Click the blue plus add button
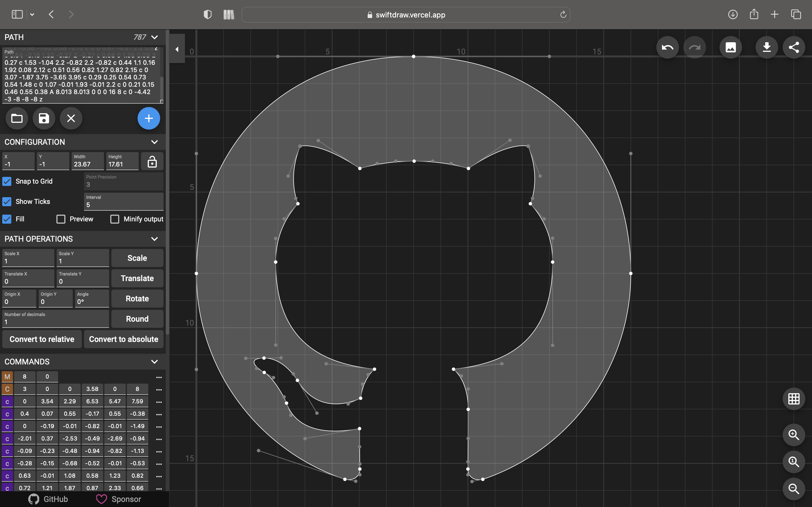Viewport: 812px width, 507px height. 149,118
